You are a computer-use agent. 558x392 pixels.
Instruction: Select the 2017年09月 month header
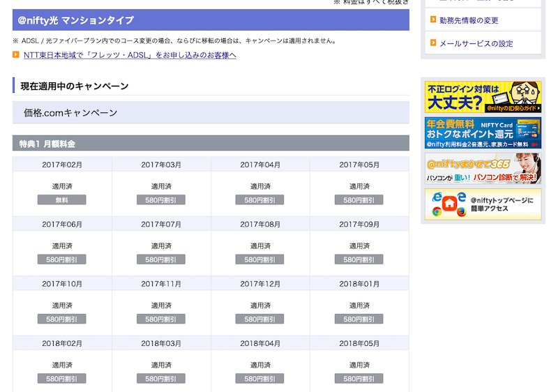pos(359,224)
